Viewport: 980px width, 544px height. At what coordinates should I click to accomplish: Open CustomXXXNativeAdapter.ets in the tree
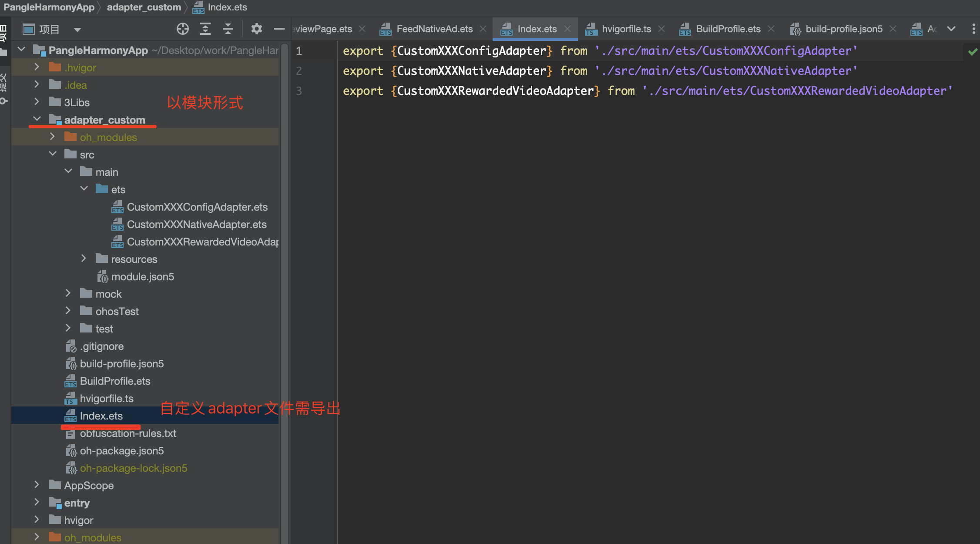pyautogui.click(x=196, y=225)
